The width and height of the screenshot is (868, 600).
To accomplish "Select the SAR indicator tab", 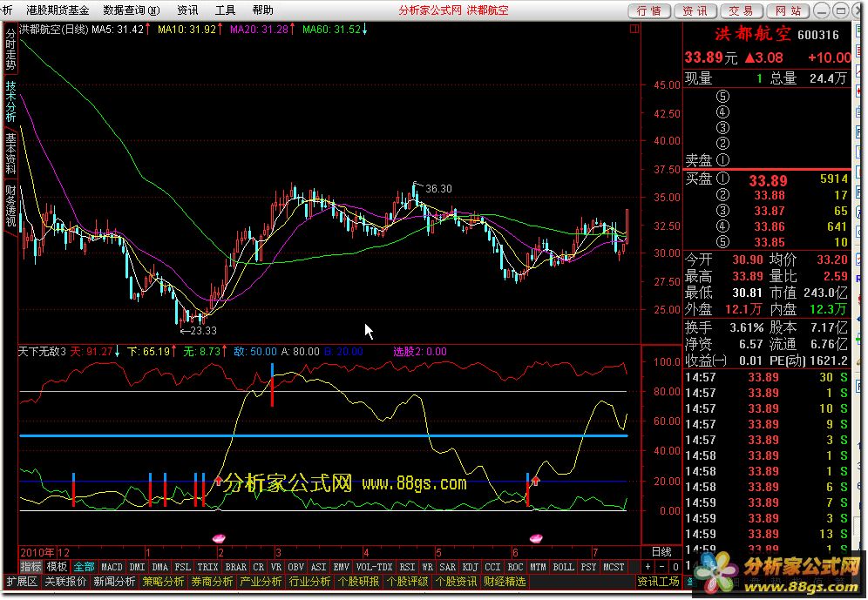I will 447,567.
